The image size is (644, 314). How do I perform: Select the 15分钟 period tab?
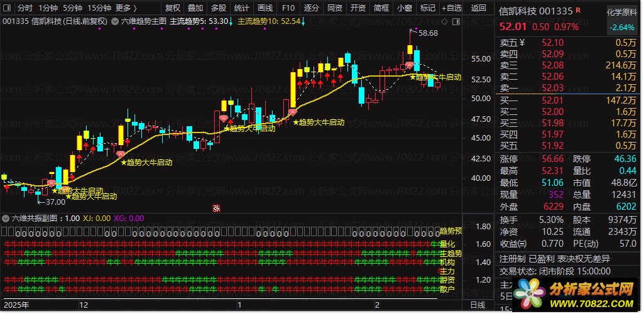click(x=99, y=8)
